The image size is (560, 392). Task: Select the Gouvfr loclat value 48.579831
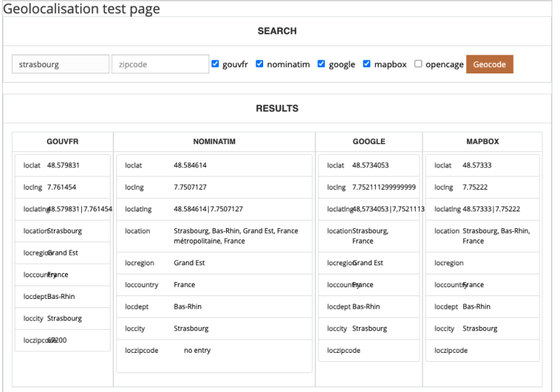(x=63, y=165)
